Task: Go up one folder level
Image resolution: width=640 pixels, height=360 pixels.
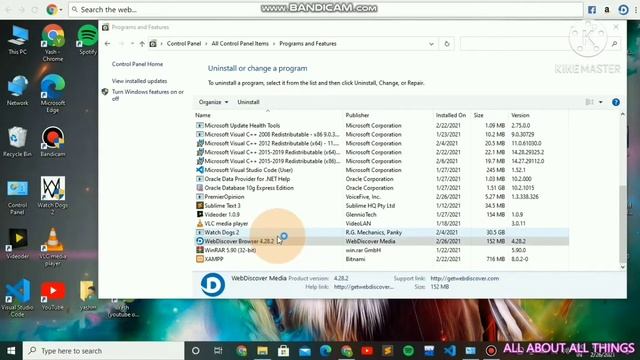Action: [142, 44]
